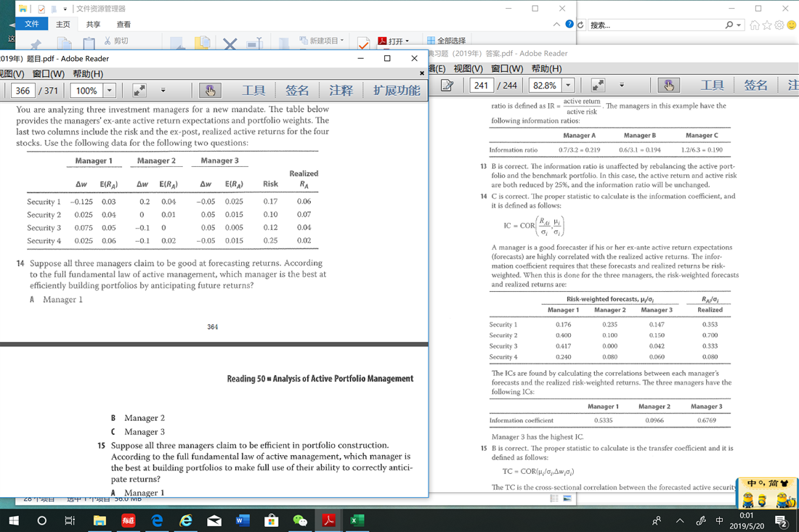The height and width of the screenshot is (532, 799).
Task: Click the zoom field showing 100%
Action: (86, 91)
